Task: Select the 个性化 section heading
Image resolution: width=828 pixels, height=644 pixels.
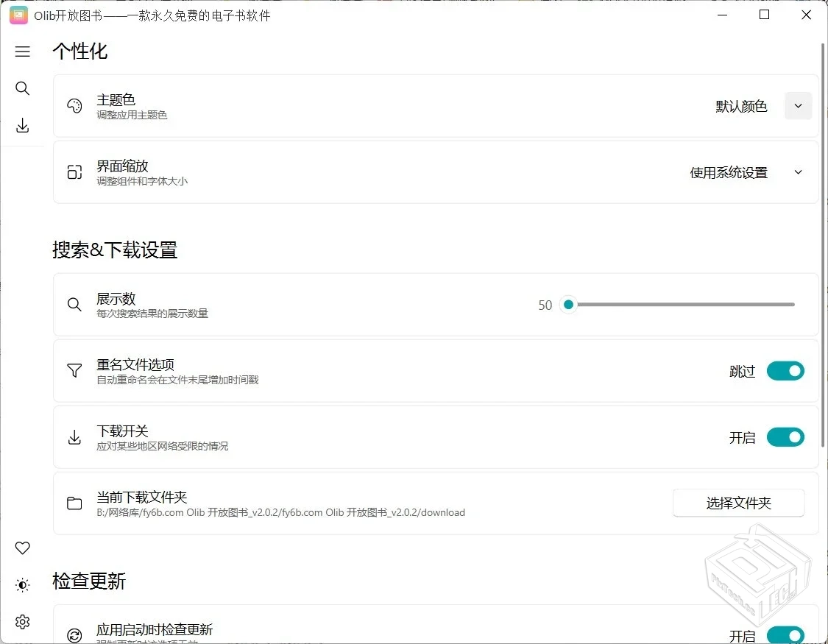Action: (x=79, y=51)
